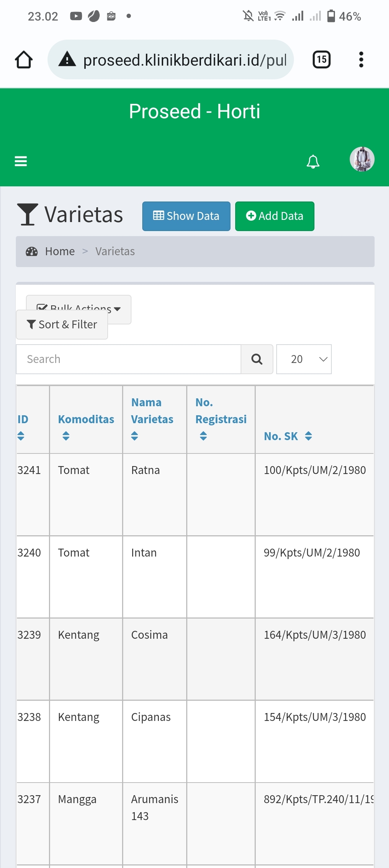Open notifications bell
The height and width of the screenshot is (868, 389).
tap(313, 161)
